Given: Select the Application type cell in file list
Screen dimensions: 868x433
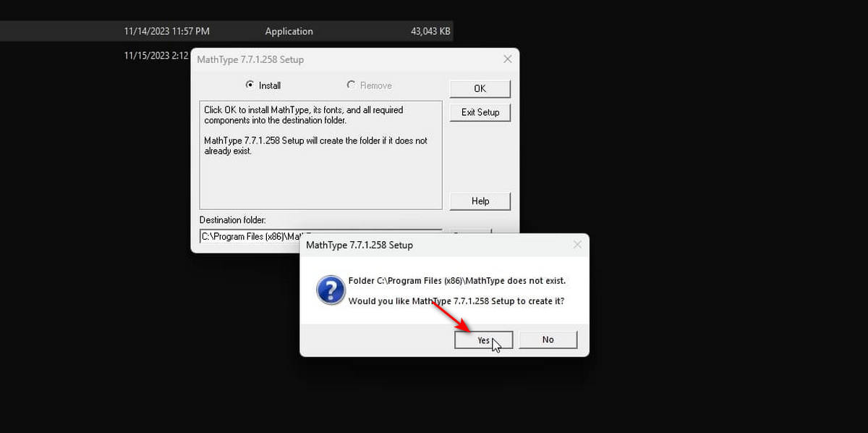Looking at the screenshot, I should (x=289, y=31).
